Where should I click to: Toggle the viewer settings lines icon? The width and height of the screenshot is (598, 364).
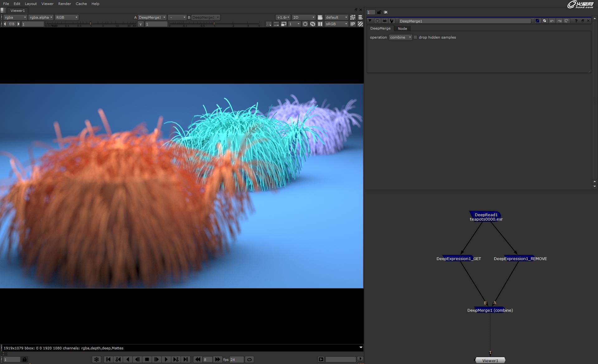[360, 17]
